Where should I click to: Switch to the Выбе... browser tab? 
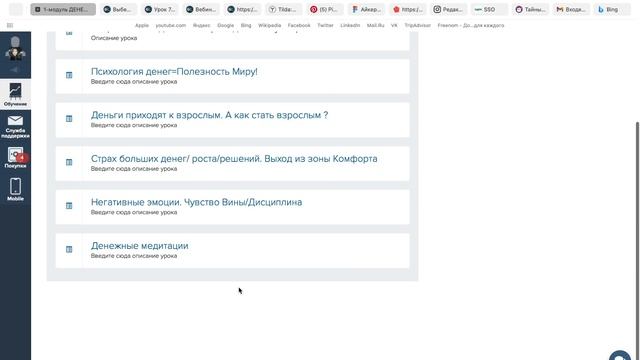[119, 9]
